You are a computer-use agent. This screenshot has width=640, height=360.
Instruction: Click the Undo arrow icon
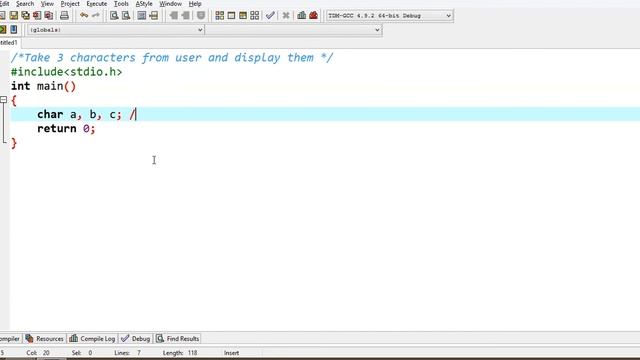(84, 16)
